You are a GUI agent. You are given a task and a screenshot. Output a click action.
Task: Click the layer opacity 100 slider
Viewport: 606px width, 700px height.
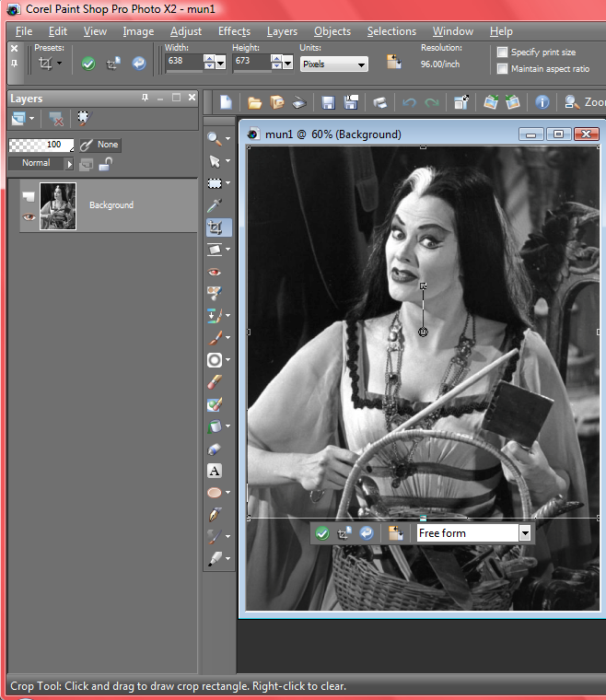click(x=41, y=145)
